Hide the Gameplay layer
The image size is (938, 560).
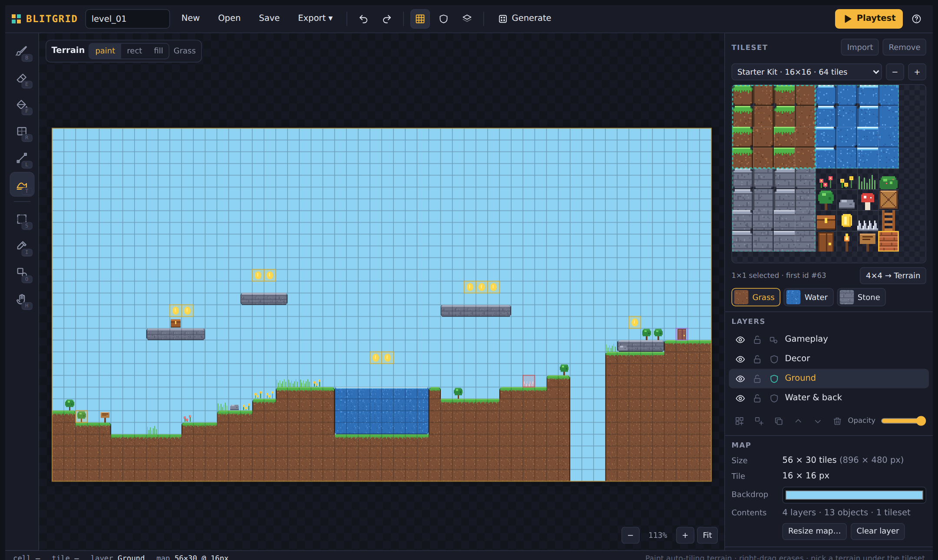pyautogui.click(x=740, y=340)
